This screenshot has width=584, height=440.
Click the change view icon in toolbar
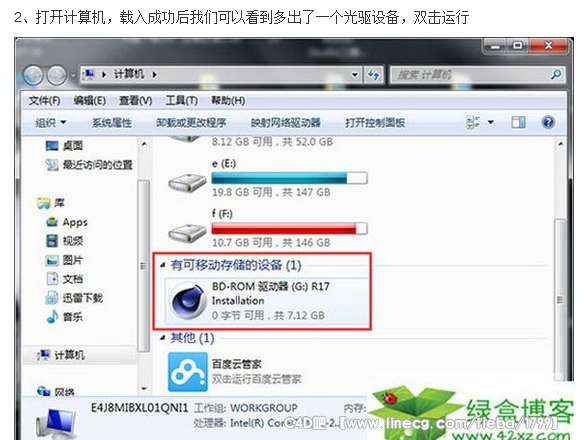(473, 122)
